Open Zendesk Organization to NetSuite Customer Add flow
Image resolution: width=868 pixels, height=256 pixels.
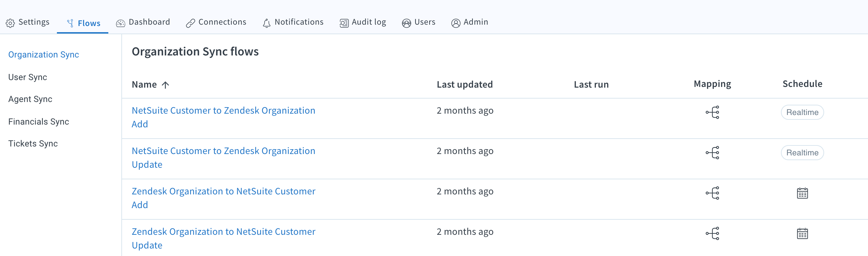[x=224, y=198]
